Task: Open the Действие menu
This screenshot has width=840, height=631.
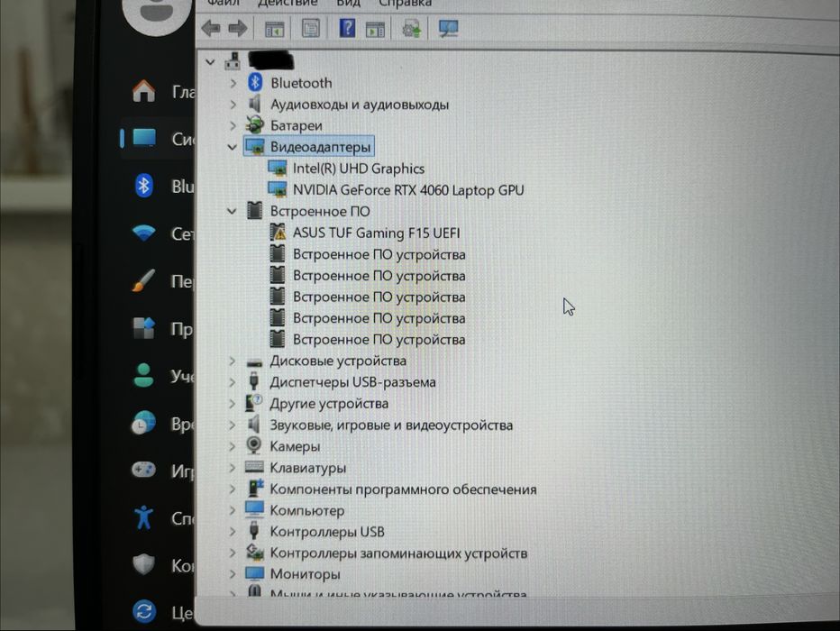Action: (288, 4)
